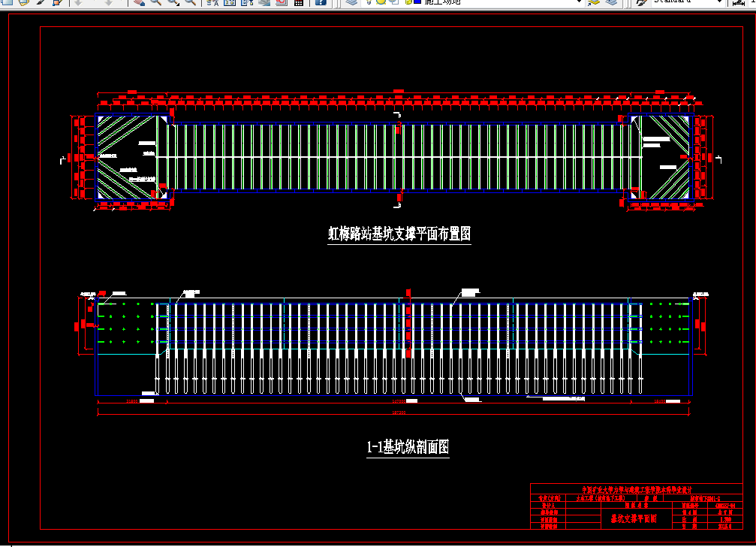Open the Dimension Style icon
Screen dimensions: 756x547
tap(738, 2)
